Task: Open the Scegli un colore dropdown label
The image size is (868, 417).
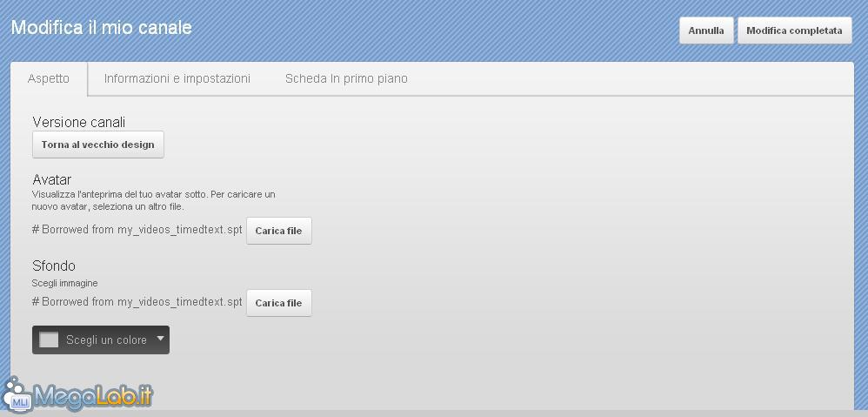Action: [x=106, y=340]
